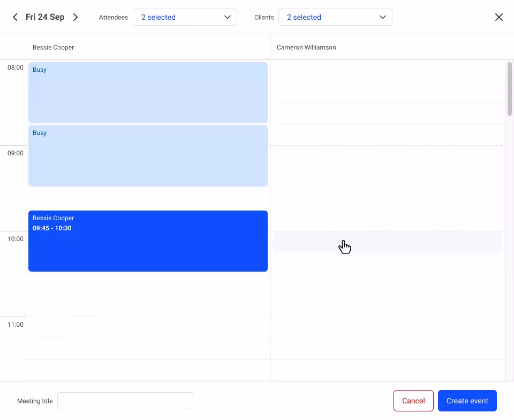This screenshot has height=420, width=514.
Task: Click highlighted 10:00 slot in Cameron Williamson column
Action: click(x=388, y=242)
